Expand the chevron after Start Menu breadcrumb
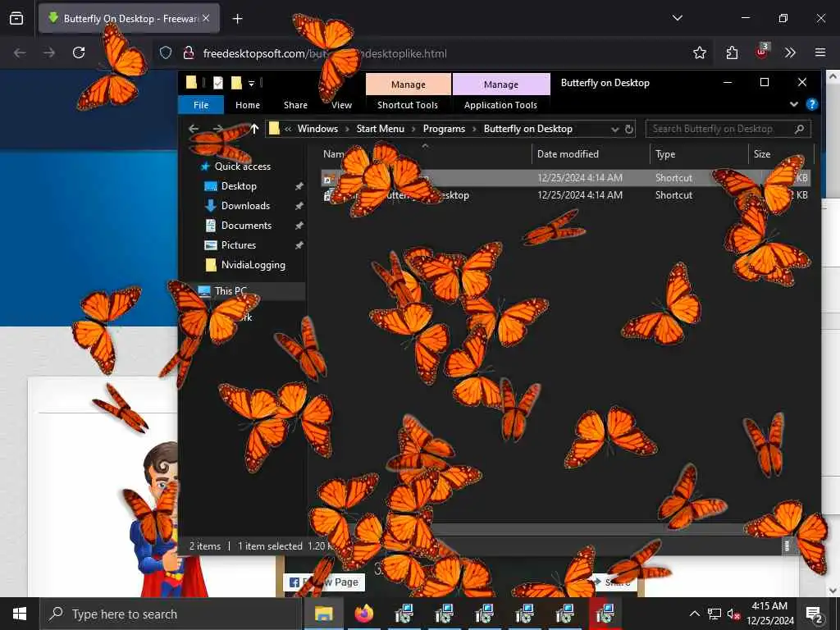Viewport: 840px width, 630px height. (x=413, y=129)
